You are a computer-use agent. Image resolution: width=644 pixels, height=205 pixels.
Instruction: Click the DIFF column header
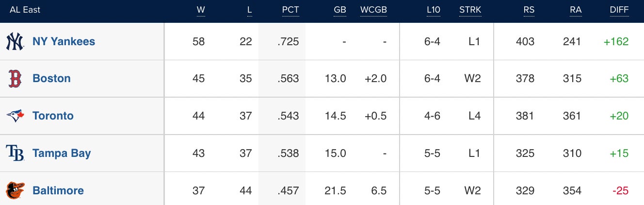[x=619, y=10]
